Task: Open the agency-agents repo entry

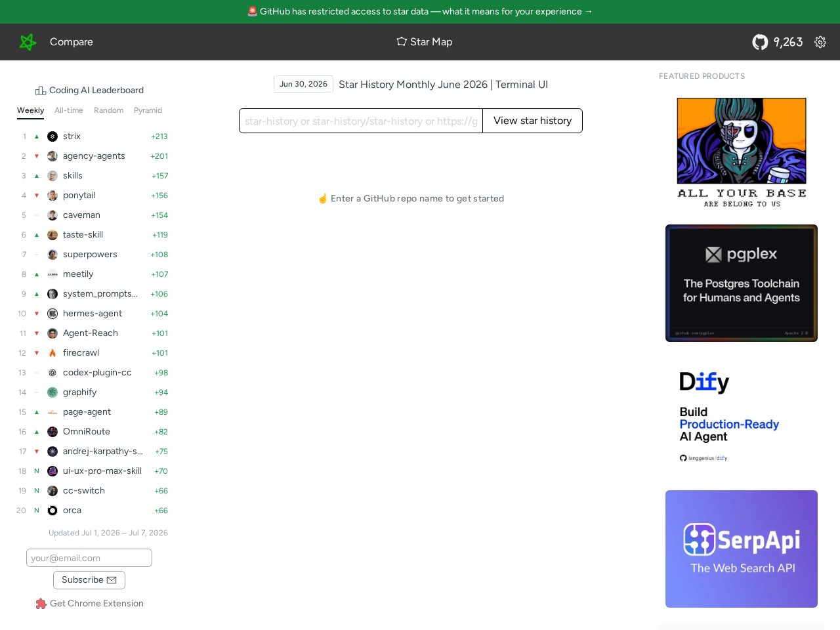Action: pos(93,156)
